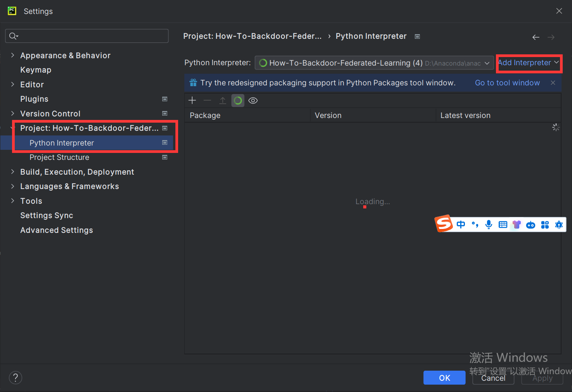Expand the Languages & Frameworks section

[12, 186]
